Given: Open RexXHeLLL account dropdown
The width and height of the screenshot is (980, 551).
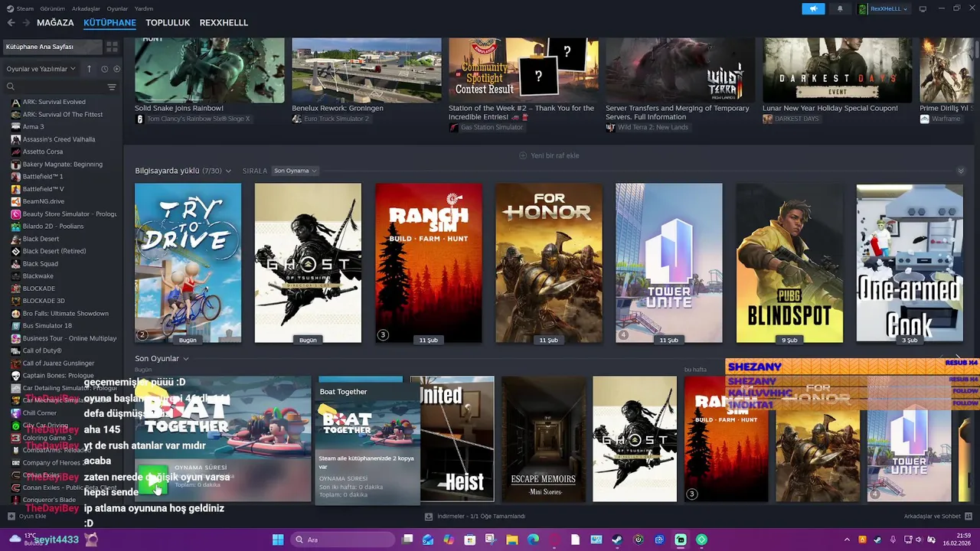Looking at the screenshot, I should pos(884,8).
